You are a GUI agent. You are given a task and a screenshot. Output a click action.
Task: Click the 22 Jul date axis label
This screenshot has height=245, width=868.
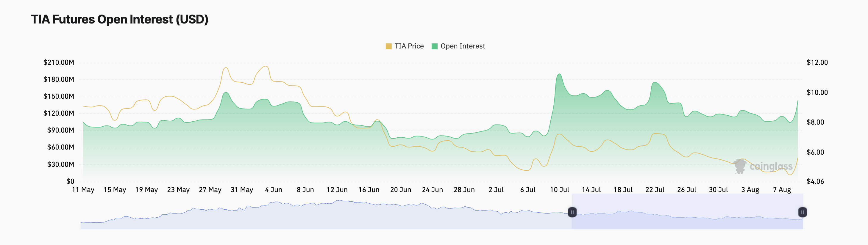[655, 190]
